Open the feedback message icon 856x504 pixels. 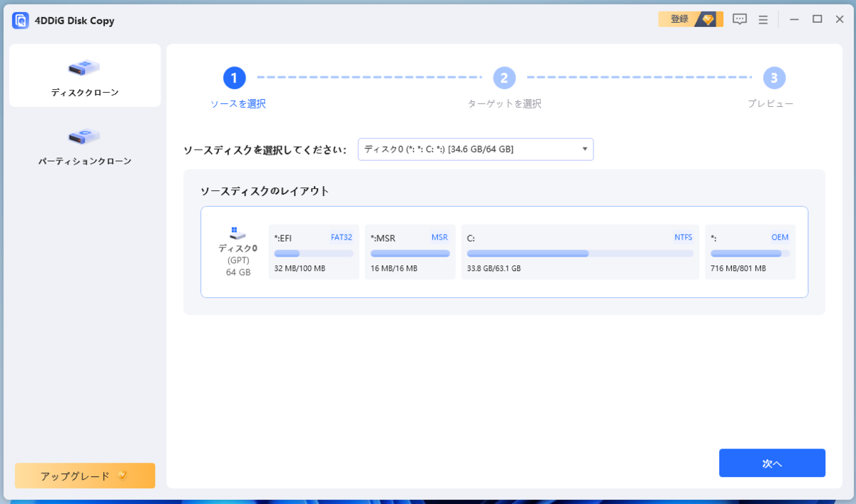[740, 19]
